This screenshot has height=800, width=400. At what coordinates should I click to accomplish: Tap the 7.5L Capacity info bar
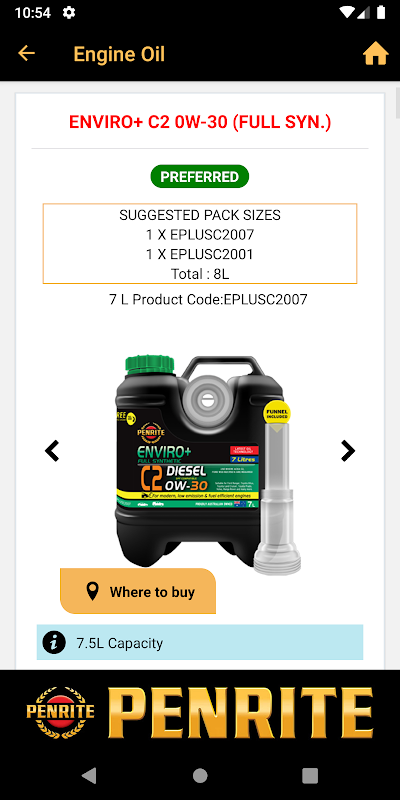pyautogui.click(x=199, y=642)
